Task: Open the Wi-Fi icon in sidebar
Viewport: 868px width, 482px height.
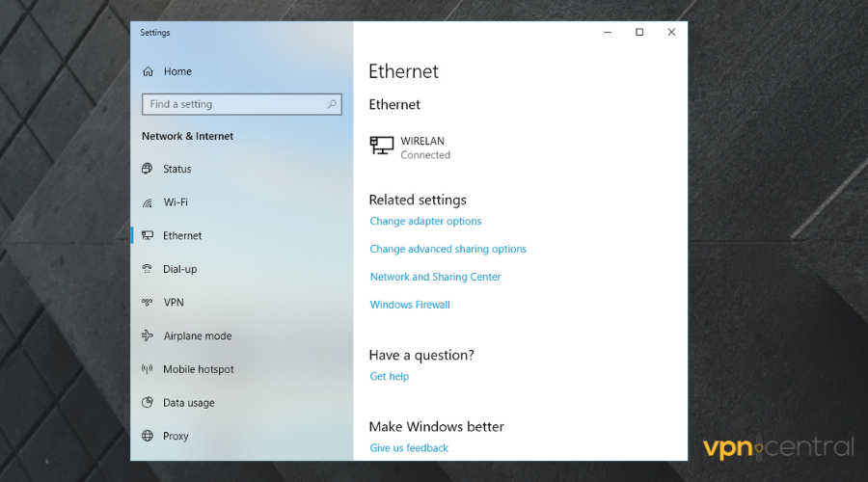Action: [148, 202]
